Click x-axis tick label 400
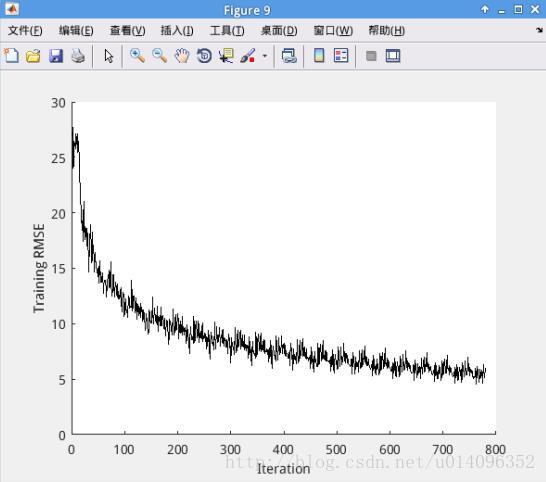This screenshot has height=482, width=546. tap(283, 449)
